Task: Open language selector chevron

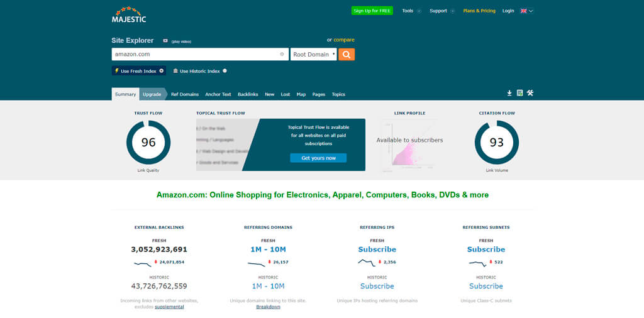Action: tap(531, 11)
